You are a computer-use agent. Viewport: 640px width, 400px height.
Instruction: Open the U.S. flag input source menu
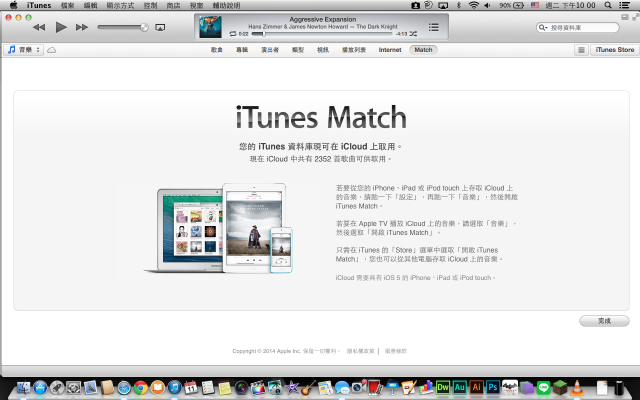click(x=535, y=5)
